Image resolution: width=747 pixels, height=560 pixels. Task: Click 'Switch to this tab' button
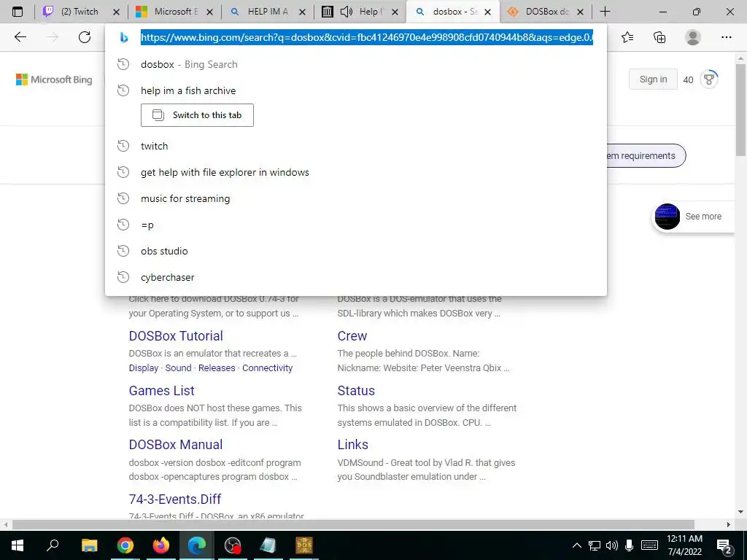point(197,115)
